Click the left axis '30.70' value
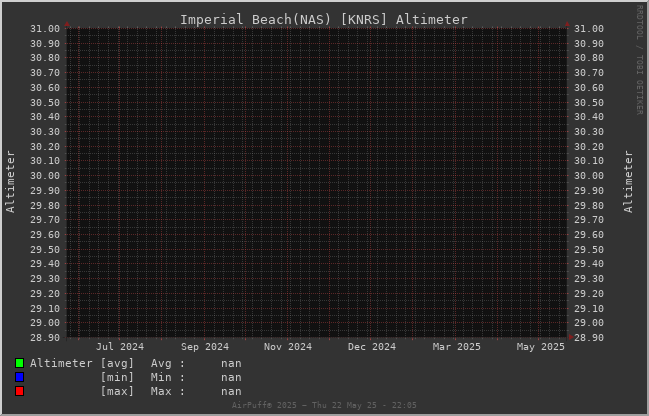The width and height of the screenshot is (649, 416). (x=45, y=72)
